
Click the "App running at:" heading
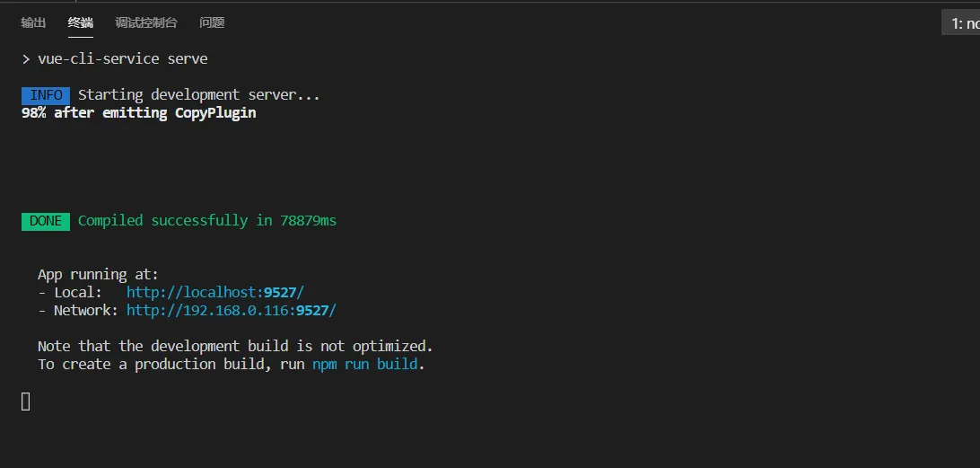click(x=98, y=274)
